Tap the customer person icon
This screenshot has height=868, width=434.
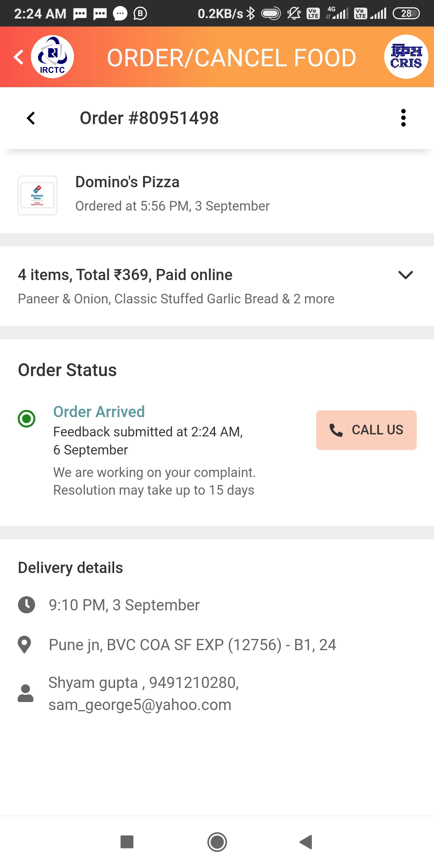26,693
